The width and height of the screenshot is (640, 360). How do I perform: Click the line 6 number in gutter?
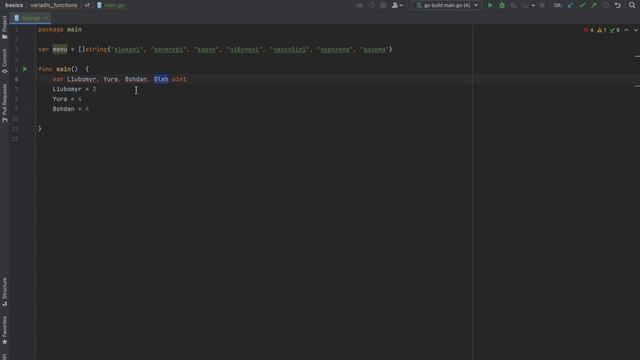[16, 79]
